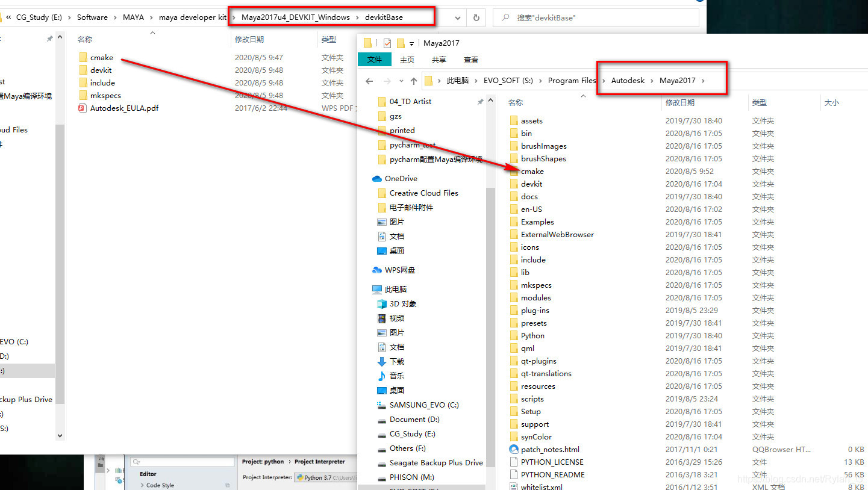Click Autodesk in the Maya2017 breadcrumb
This screenshot has height=490, width=868.
tap(628, 81)
